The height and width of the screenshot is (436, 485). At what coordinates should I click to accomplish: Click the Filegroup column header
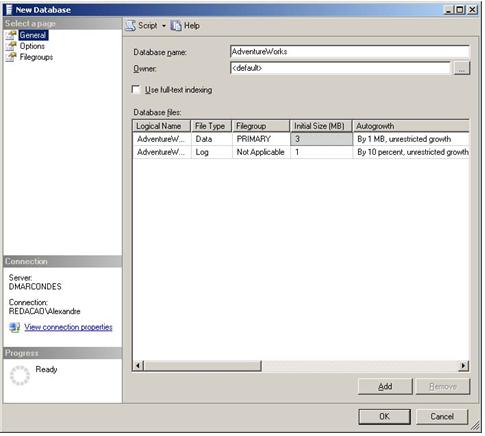(261, 126)
